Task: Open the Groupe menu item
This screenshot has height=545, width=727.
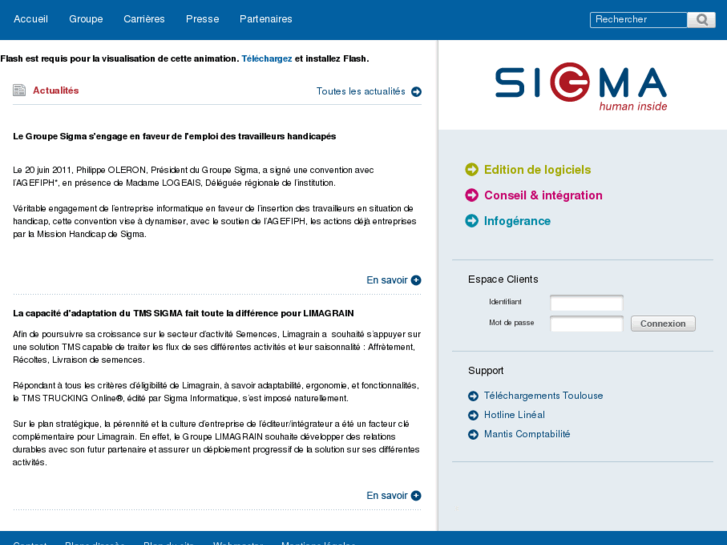Action: (86, 19)
